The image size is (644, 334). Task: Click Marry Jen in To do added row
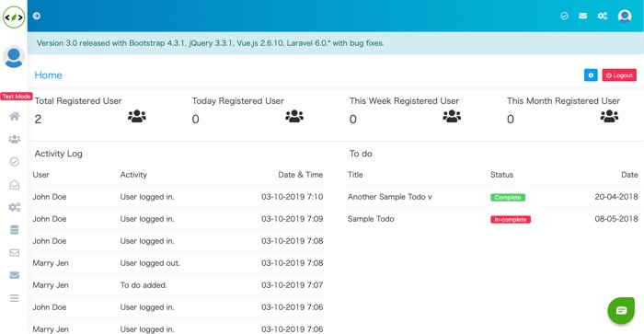(51, 285)
